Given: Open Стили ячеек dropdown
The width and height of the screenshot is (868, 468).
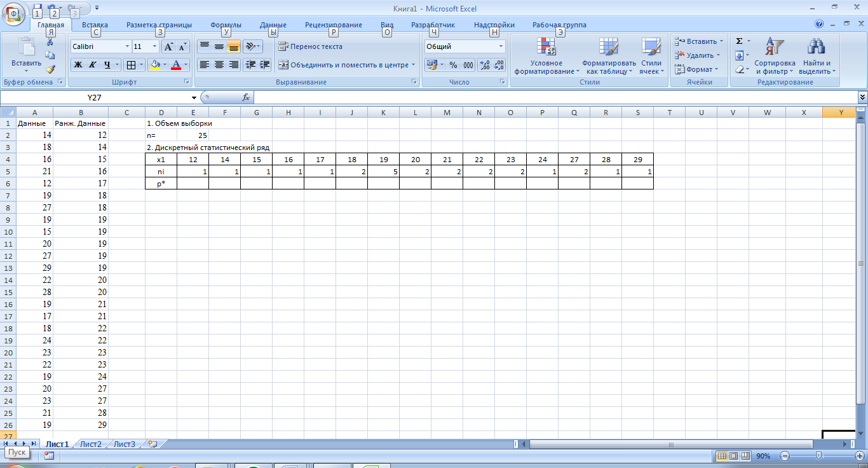Looking at the screenshot, I should tap(651, 56).
